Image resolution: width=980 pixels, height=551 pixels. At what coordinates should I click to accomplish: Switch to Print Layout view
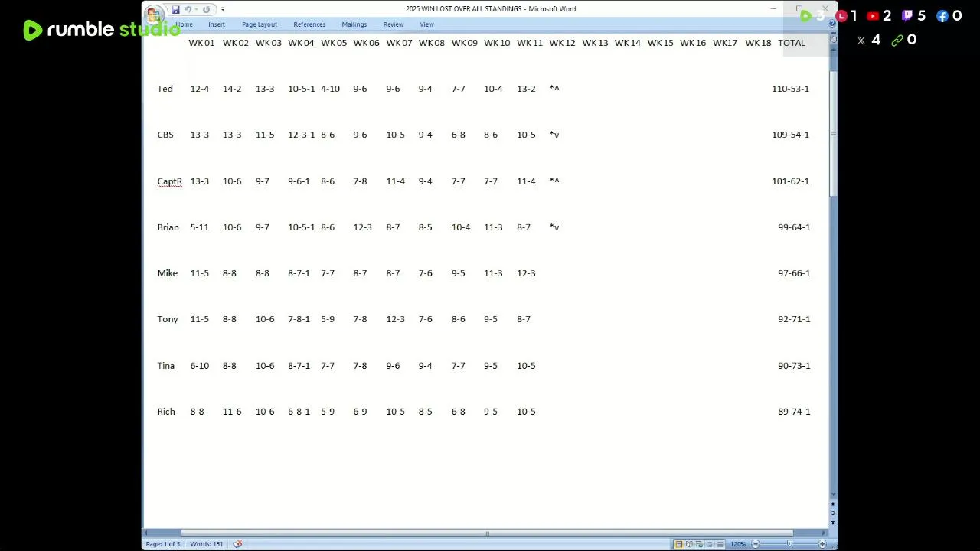point(679,544)
